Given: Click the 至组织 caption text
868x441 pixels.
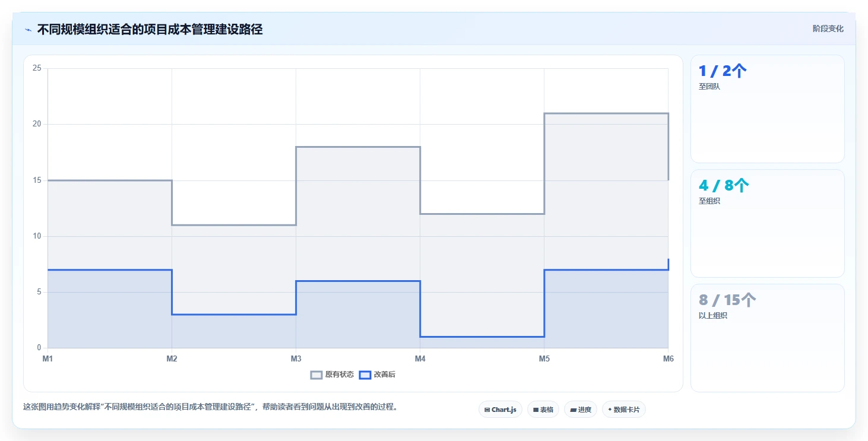Looking at the screenshot, I should [709, 201].
